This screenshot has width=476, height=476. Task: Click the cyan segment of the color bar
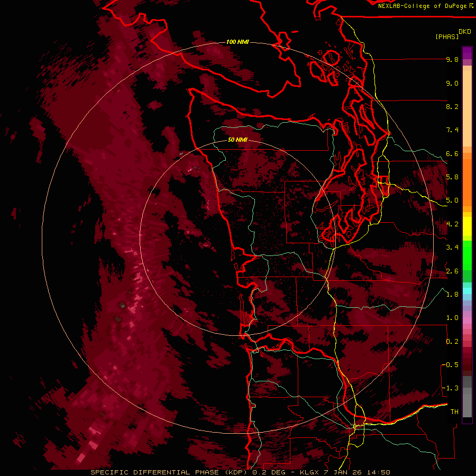click(x=467, y=291)
